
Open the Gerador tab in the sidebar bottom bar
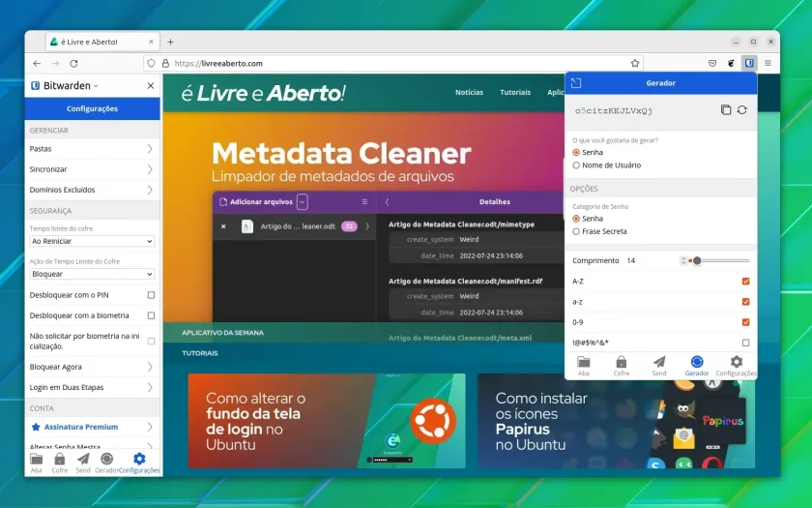[x=106, y=463]
